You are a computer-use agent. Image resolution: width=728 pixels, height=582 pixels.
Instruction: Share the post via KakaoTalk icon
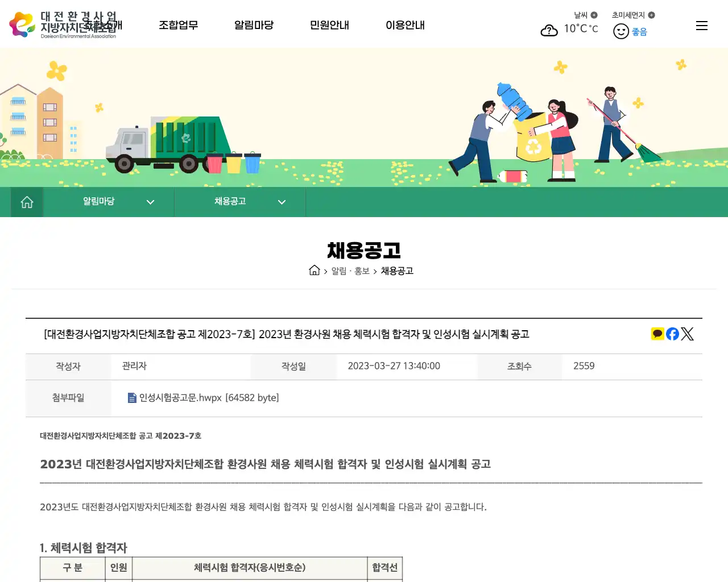click(657, 334)
